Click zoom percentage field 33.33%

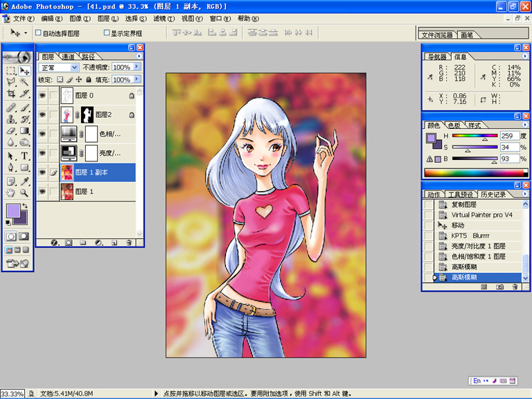12,393
